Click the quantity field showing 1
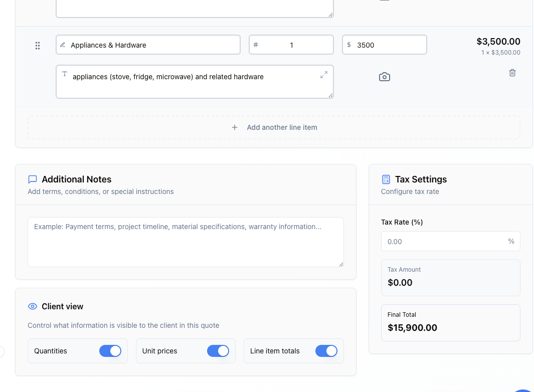The image size is (534, 392). tap(291, 45)
